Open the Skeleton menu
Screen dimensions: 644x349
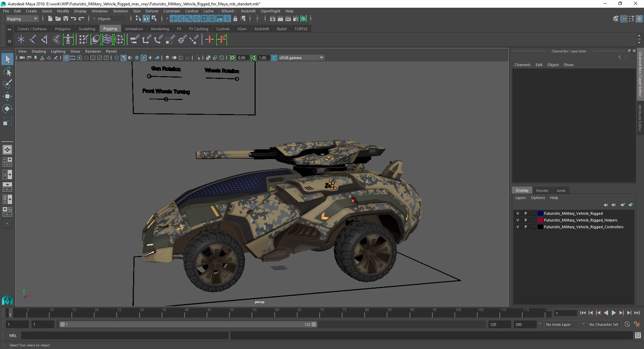click(120, 11)
